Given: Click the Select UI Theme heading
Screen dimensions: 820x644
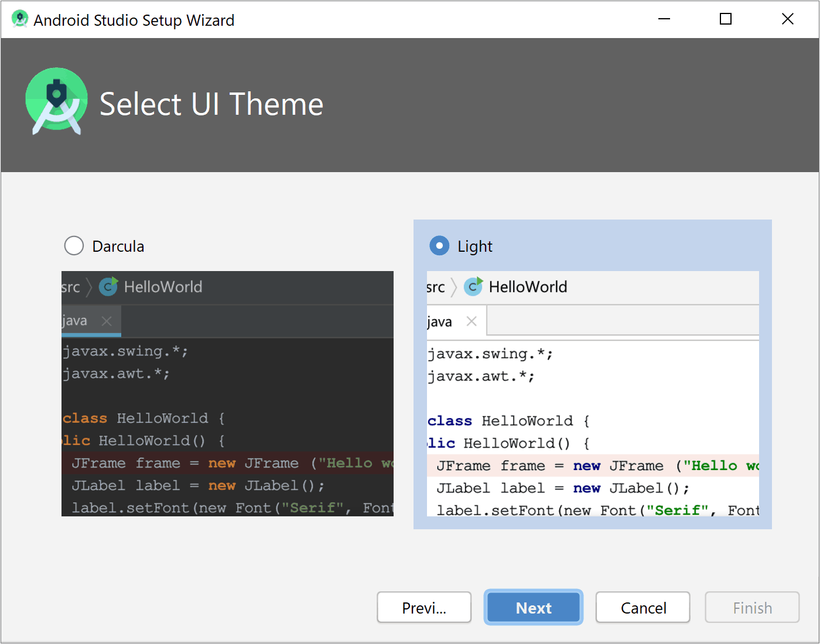Looking at the screenshot, I should pyautogui.click(x=211, y=104).
